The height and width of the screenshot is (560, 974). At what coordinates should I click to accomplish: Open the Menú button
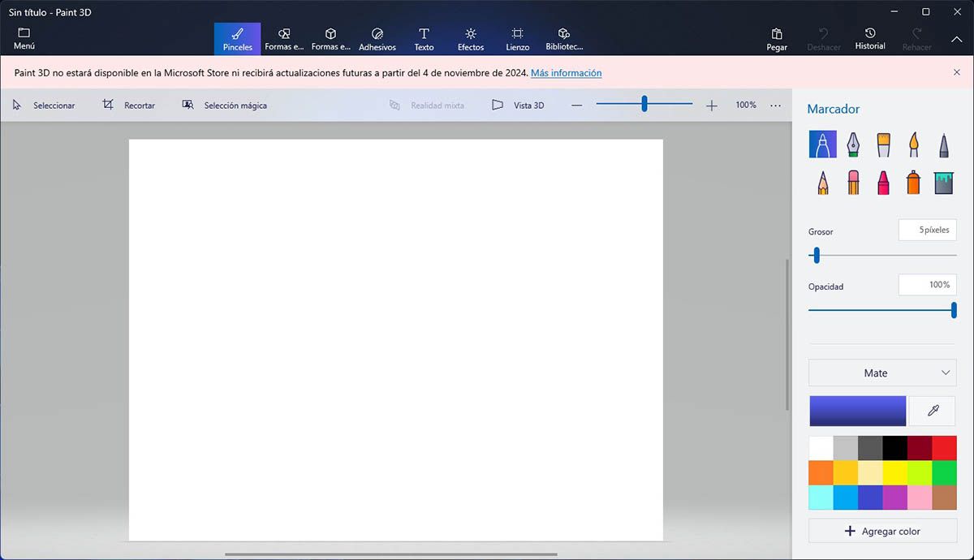point(24,38)
